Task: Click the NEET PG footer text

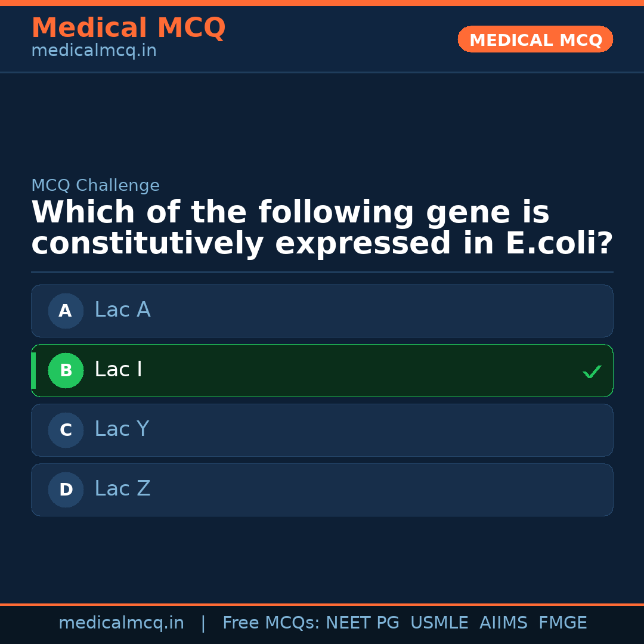Action: click(363, 623)
